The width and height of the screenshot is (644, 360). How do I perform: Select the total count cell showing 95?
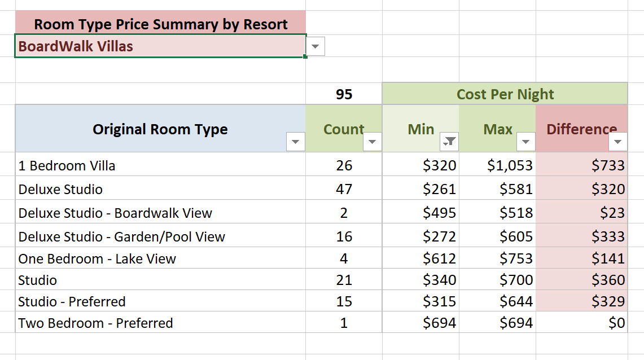point(344,94)
